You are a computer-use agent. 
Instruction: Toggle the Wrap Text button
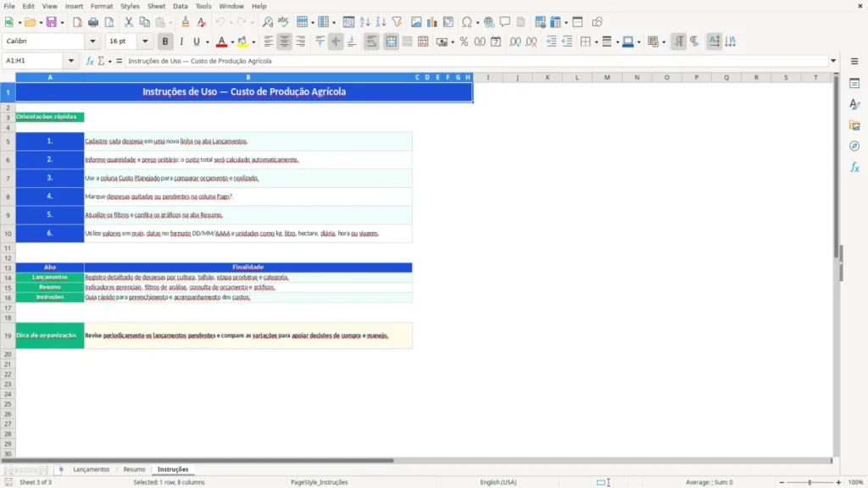[371, 42]
